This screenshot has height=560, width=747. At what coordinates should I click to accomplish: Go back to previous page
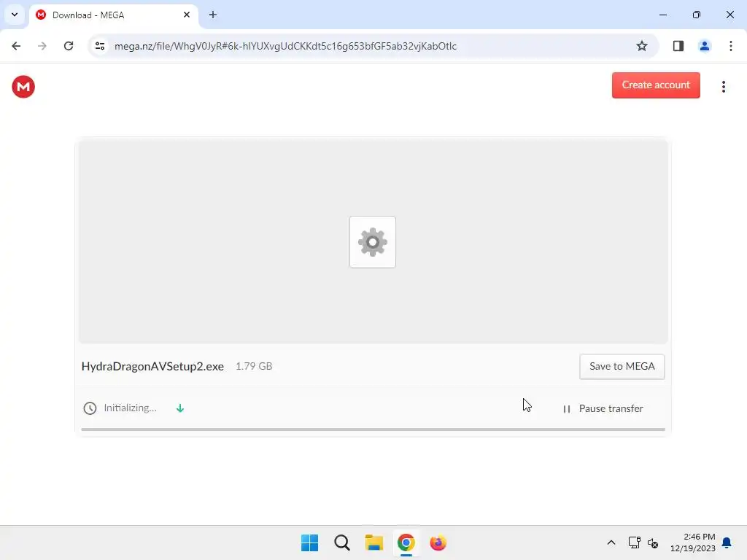(x=16, y=46)
